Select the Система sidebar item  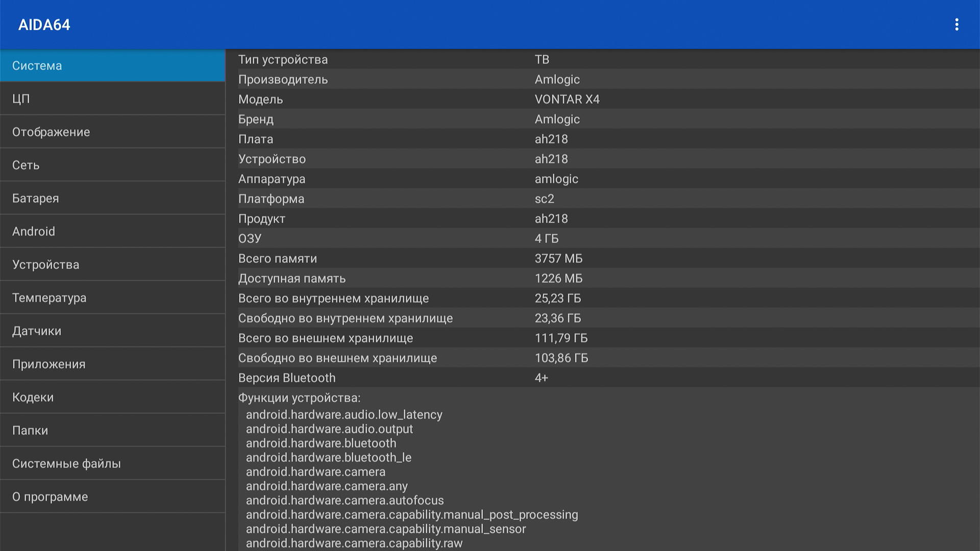coord(112,66)
